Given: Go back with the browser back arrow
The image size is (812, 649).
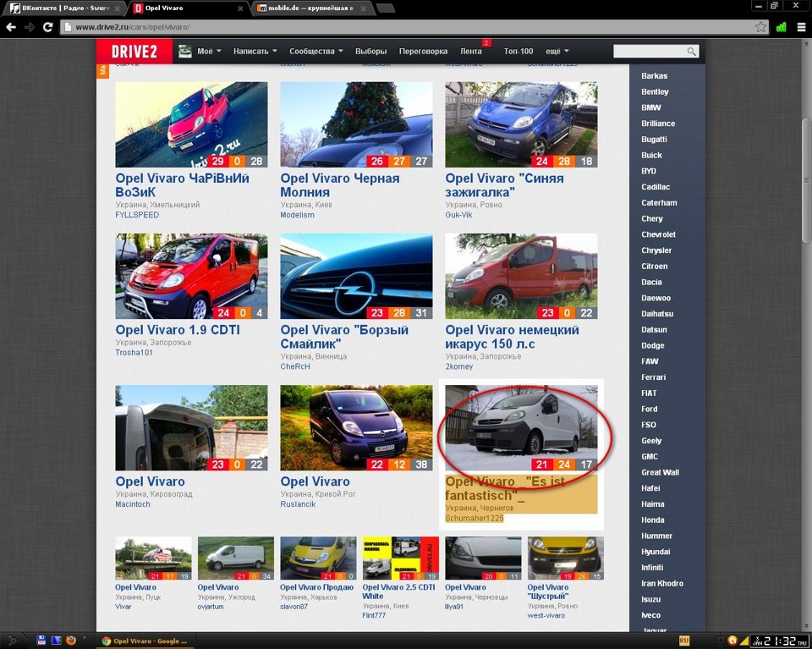Looking at the screenshot, I should coord(11,27).
